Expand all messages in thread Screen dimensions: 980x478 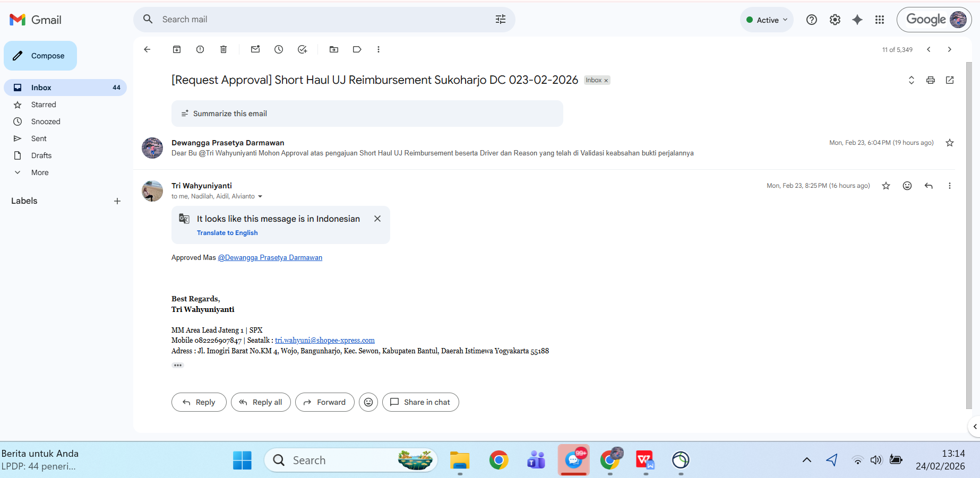point(912,80)
